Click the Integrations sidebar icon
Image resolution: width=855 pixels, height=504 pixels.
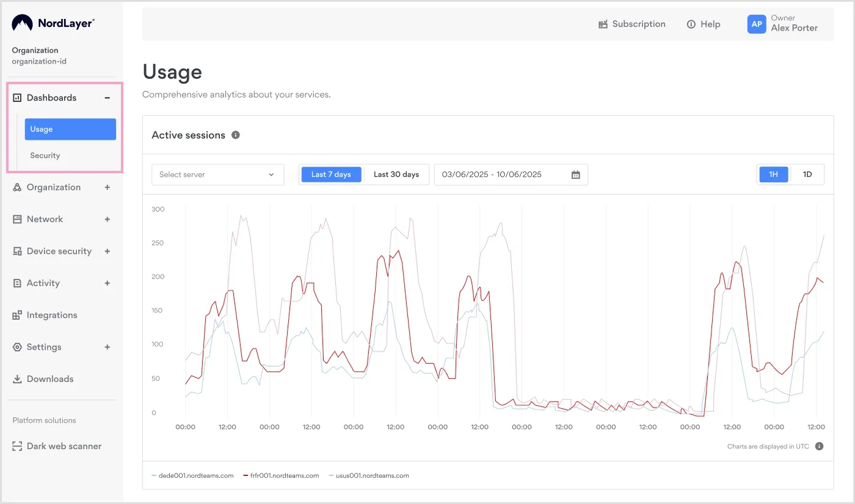click(17, 315)
